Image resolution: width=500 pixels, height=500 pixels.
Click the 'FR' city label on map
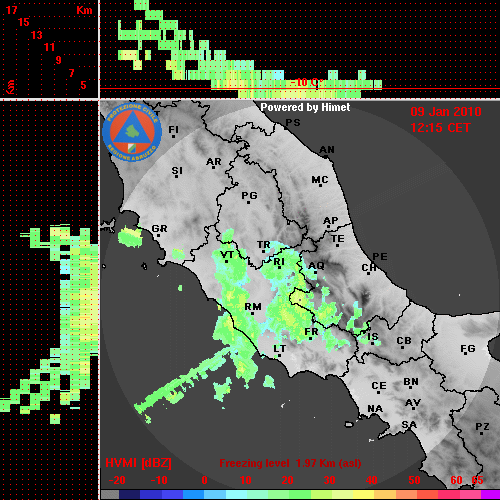311,332
